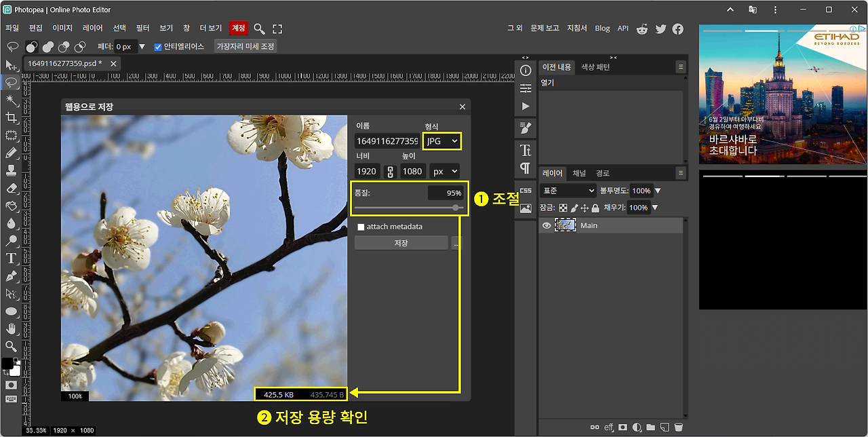
Task: Add a layer mask icon
Action: (x=623, y=427)
